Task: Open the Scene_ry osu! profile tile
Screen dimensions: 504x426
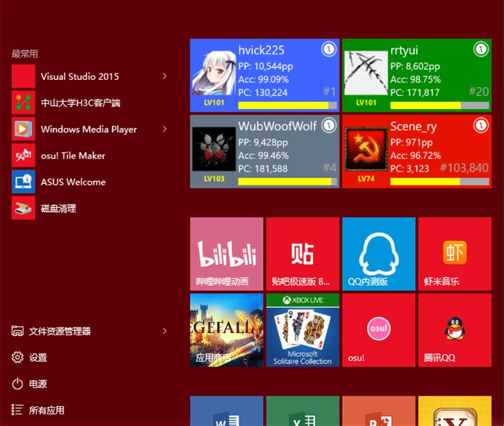Action: pos(417,151)
